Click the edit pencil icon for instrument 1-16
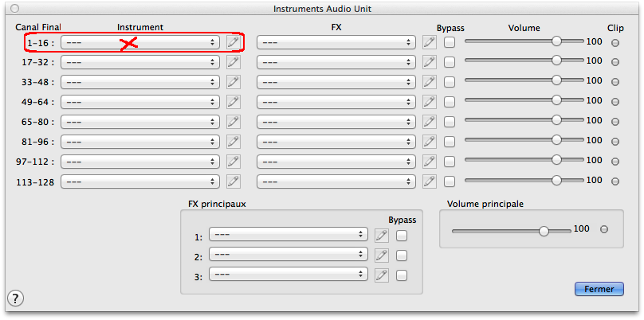This screenshot has width=644, height=320. [234, 42]
